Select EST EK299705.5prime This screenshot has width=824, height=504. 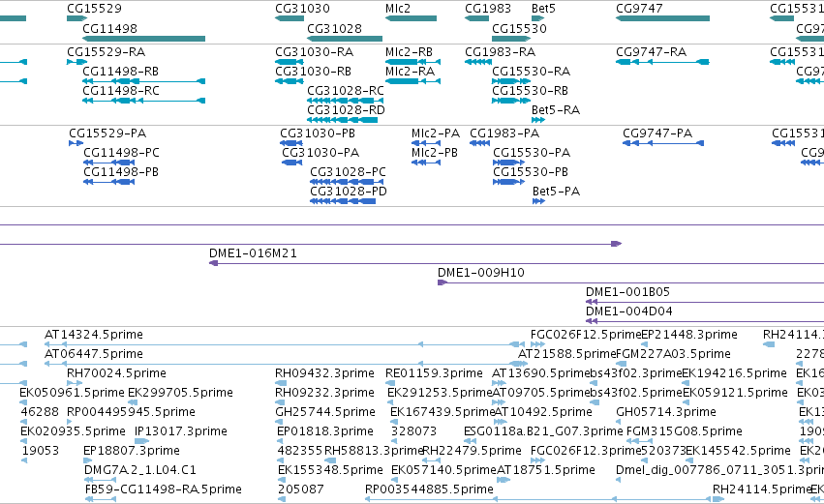[x=180, y=393]
